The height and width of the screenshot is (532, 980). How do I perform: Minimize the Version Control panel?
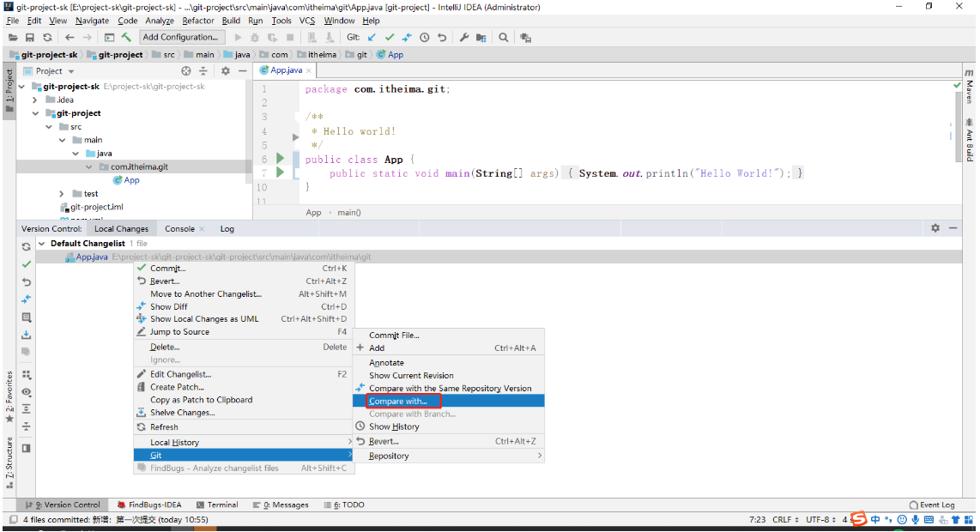[953, 228]
